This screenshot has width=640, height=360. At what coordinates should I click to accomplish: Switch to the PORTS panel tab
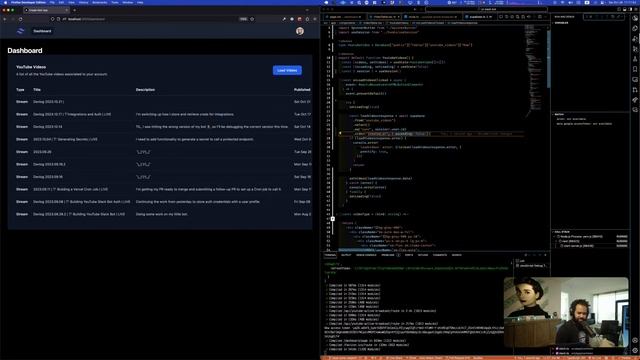point(409,255)
